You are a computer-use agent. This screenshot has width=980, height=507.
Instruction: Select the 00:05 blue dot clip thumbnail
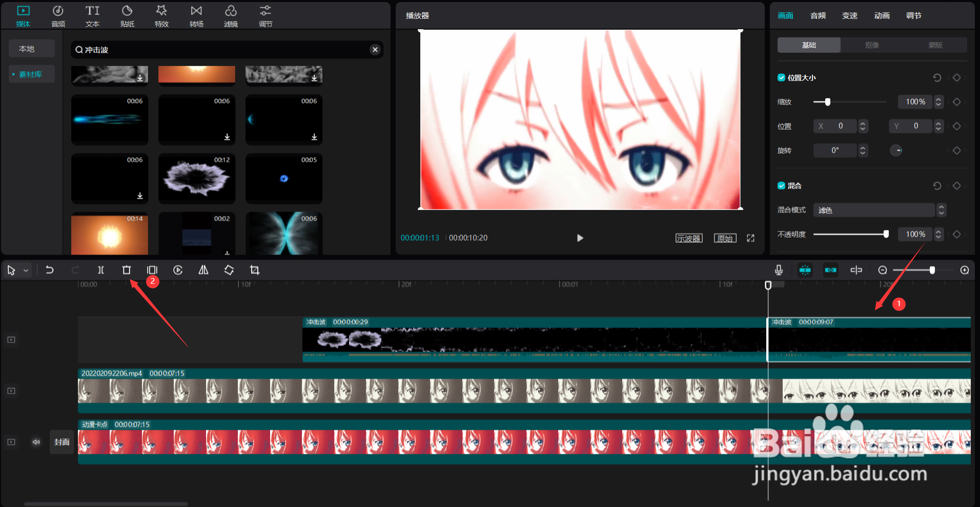click(284, 178)
